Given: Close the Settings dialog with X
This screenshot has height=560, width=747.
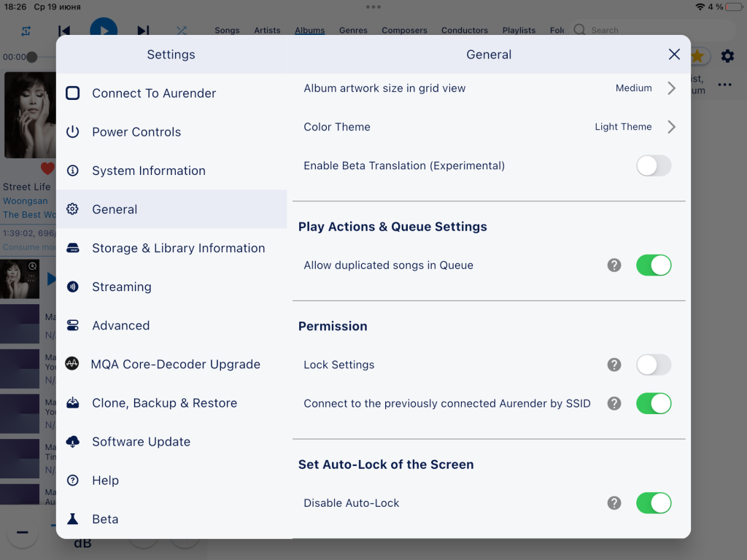Looking at the screenshot, I should tap(674, 54).
